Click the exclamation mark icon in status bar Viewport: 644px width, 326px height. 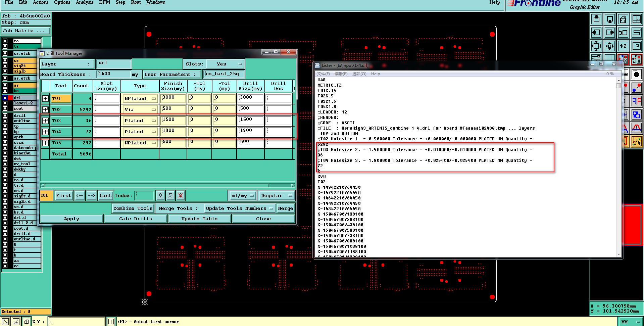point(111,322)
